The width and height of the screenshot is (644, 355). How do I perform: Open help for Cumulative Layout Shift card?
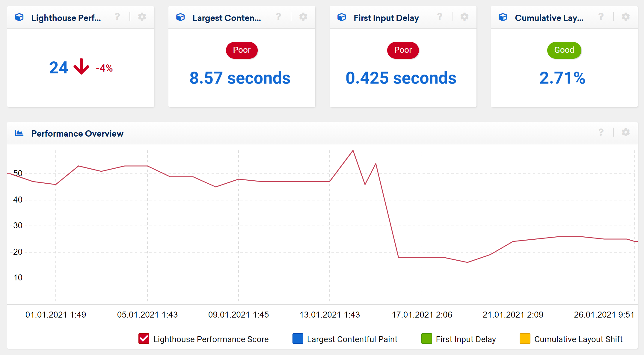601,17
